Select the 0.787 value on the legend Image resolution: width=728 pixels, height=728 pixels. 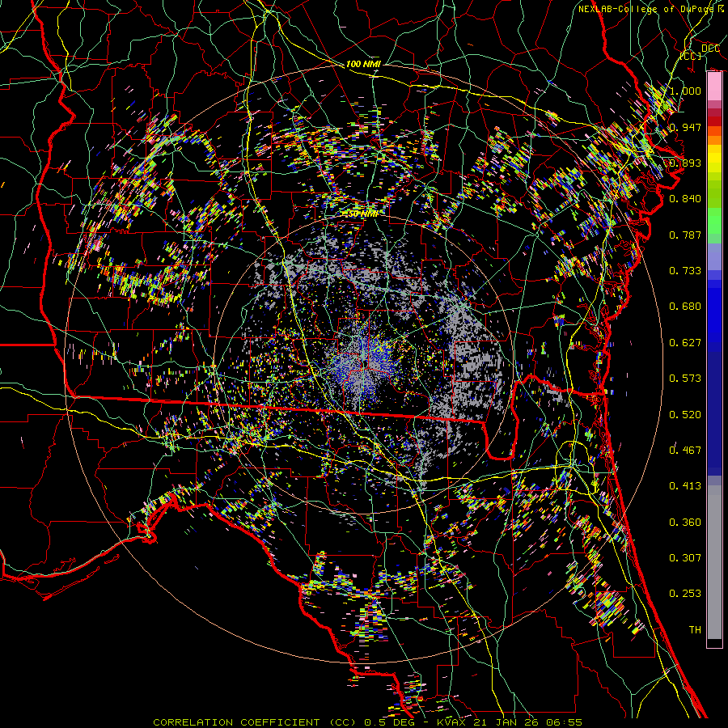pos(685,235)
